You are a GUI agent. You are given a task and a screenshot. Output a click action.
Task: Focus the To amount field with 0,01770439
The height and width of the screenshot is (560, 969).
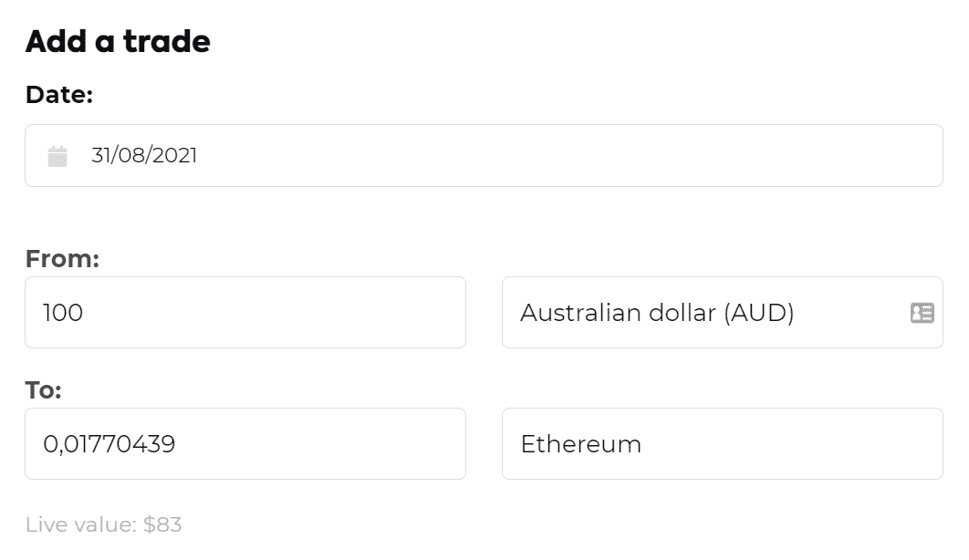click(x=245, y=444)
